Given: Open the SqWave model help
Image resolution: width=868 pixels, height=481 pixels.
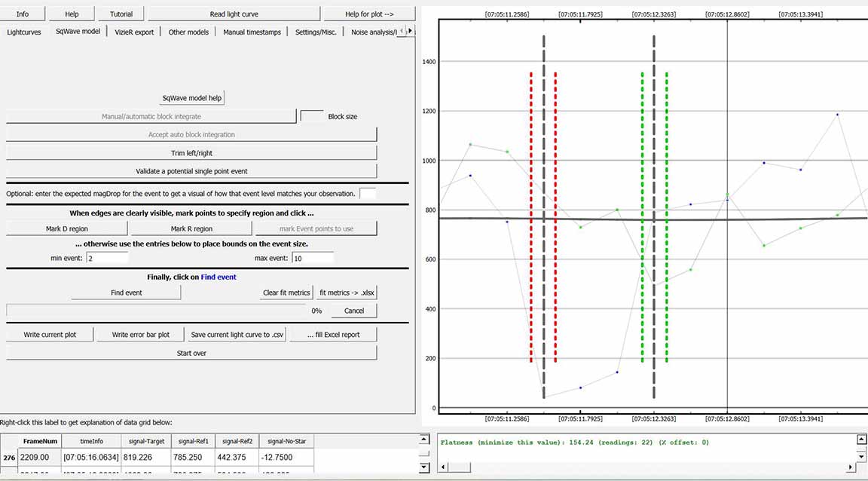Looking at the screenshot, I should click(x=193, y=98).
